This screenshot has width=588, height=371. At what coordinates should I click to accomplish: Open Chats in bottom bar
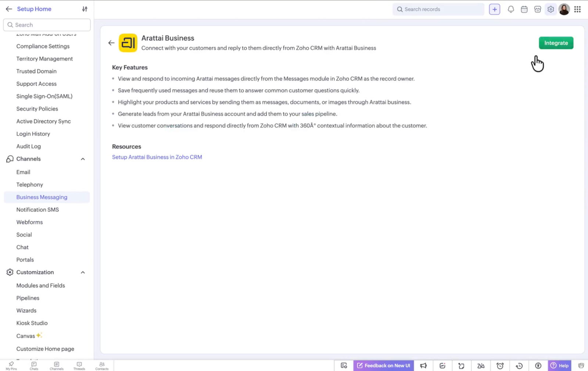[34, 365]
